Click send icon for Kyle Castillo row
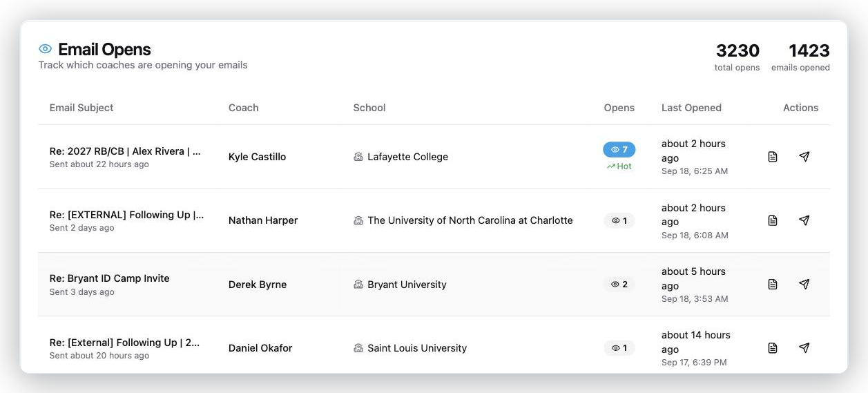868x393 pixels. 804,157
